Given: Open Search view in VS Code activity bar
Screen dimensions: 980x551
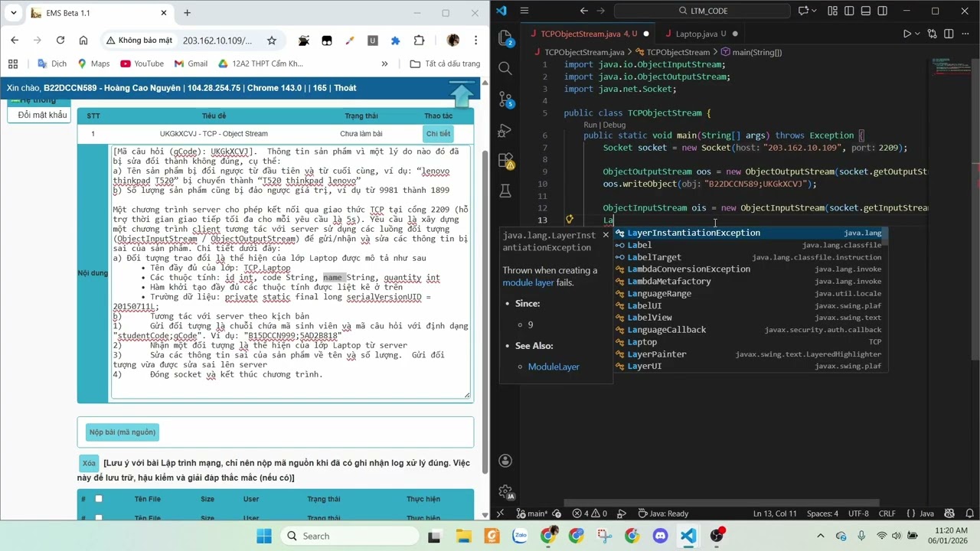Looking at the screenshot, I should (x=505, y=68).
